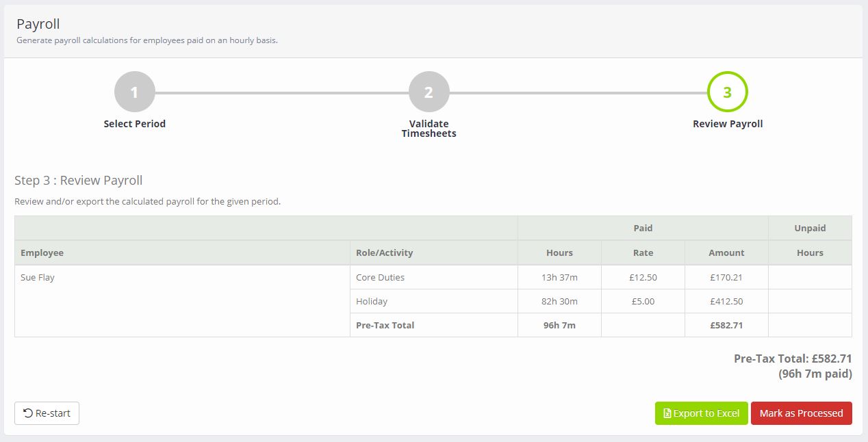Click the Pre-Tax Total row label
This screenshot has width=868, height=442.
point(385,325)
